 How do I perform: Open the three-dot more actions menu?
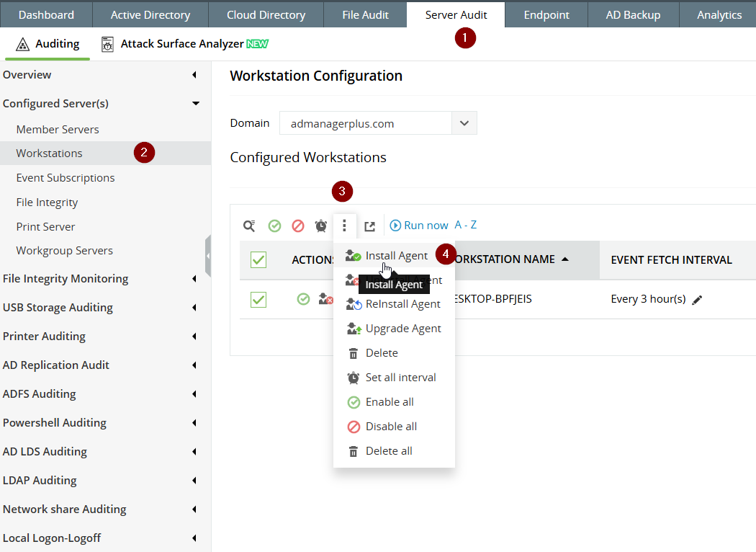pos(344,226)
